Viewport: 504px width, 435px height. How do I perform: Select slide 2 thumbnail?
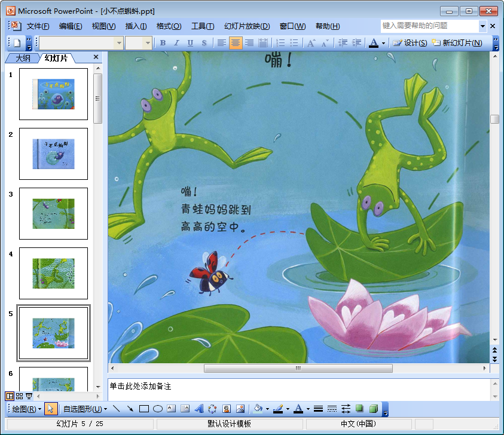53,154
